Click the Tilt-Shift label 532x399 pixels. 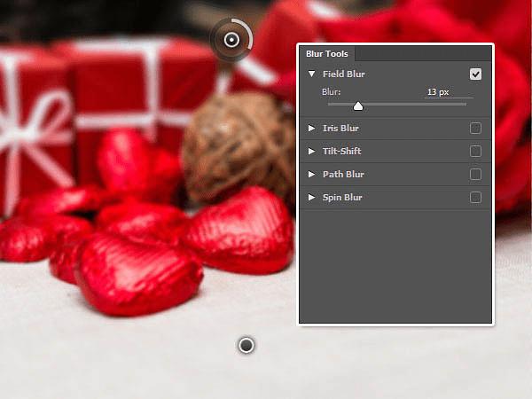tap(341, 151)
